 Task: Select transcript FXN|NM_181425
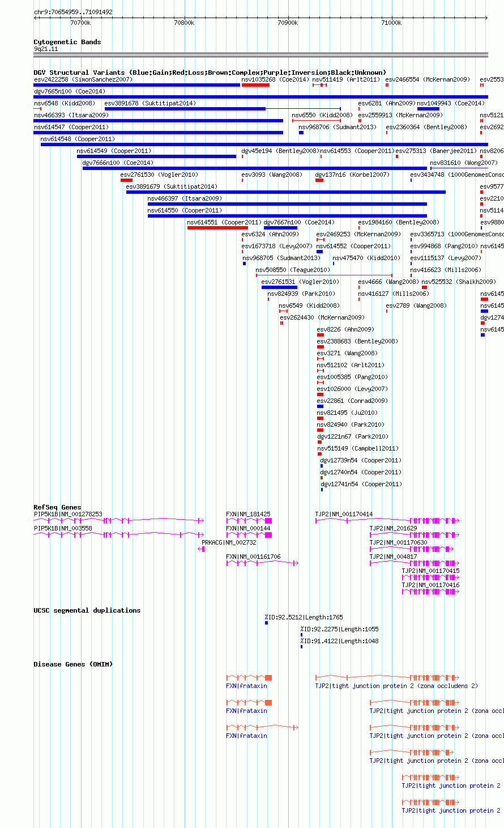(249, 515)
